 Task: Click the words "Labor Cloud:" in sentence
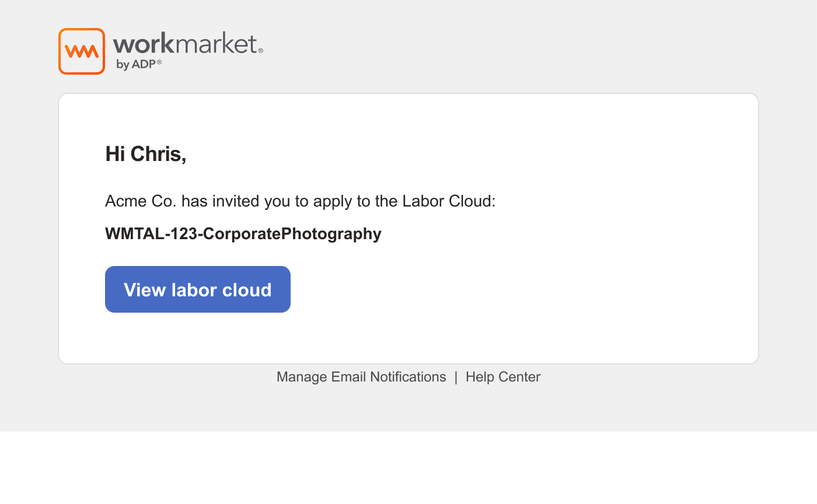pyautogui.click(x=449, y=202)
